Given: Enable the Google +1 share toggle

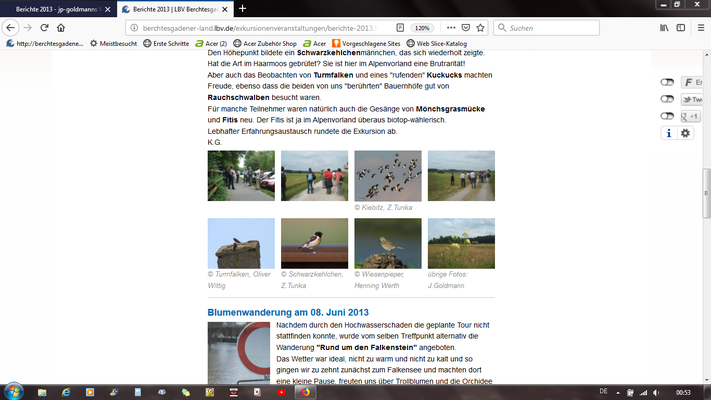Looking at the screenshot, I should click(x=667, y=116).
